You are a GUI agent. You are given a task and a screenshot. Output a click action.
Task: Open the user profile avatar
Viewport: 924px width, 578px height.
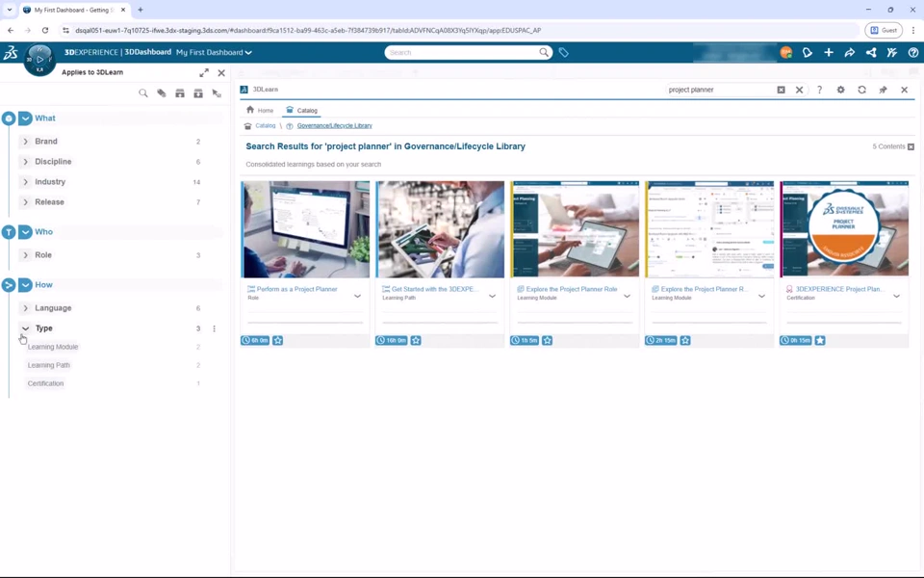785,52
